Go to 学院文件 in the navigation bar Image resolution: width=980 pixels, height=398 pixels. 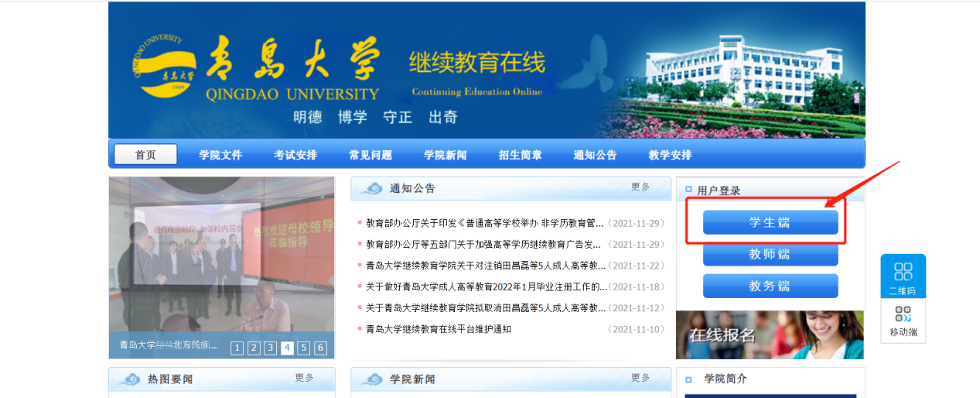coord(220,155)
